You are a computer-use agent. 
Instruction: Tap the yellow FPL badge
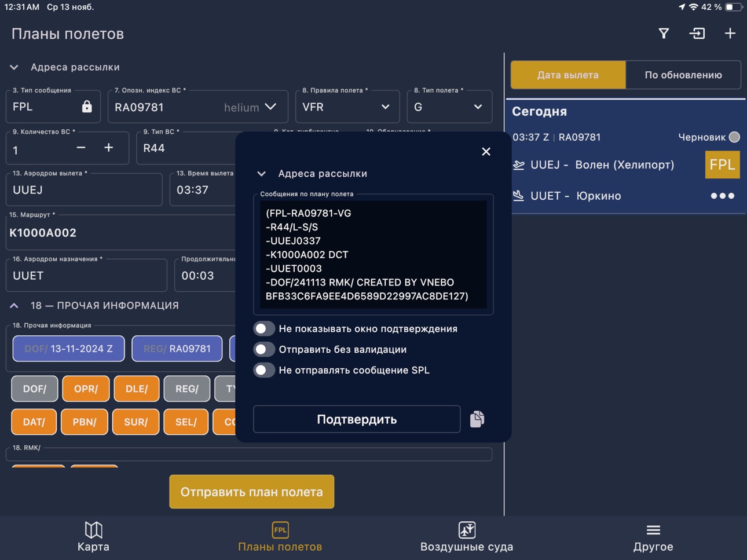click(x=722, y=164)
